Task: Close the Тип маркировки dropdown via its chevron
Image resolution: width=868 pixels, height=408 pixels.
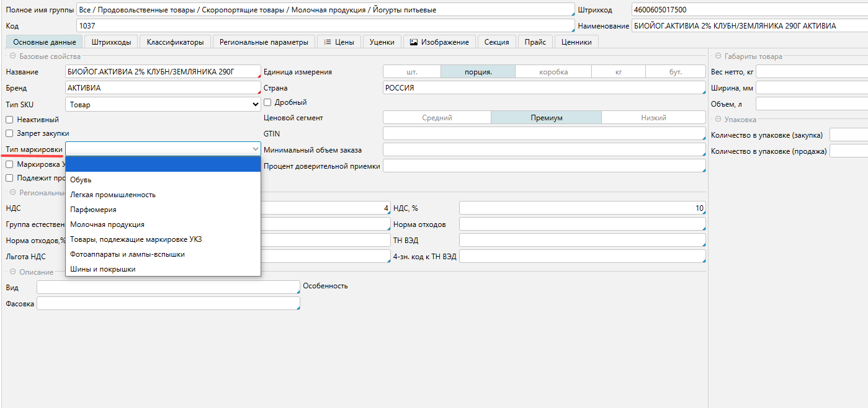Action: tap(255, 149)
